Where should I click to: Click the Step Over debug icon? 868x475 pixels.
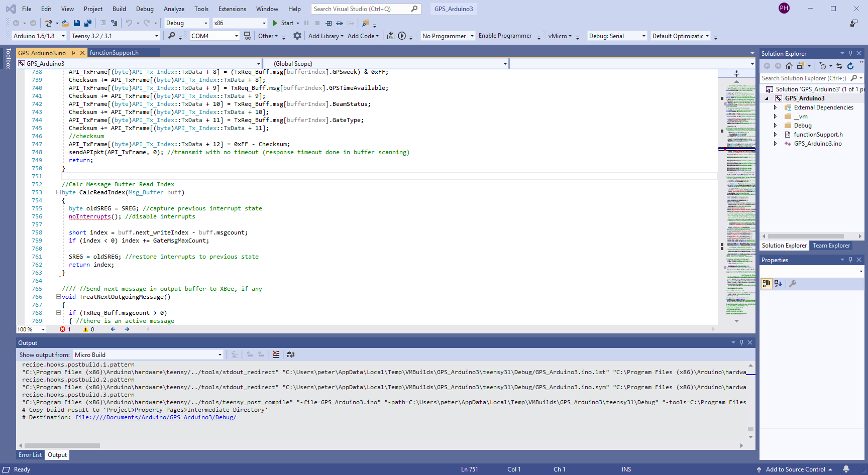click(340, 23)
